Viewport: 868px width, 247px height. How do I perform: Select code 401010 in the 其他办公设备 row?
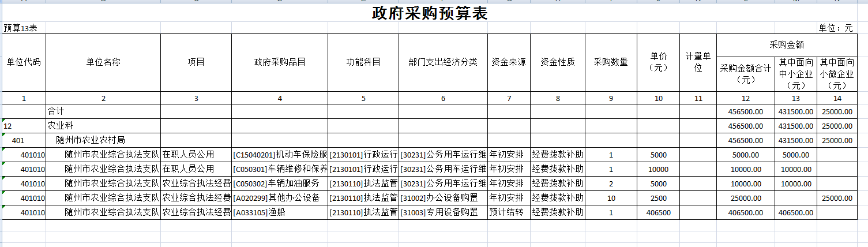coord(24,198)
